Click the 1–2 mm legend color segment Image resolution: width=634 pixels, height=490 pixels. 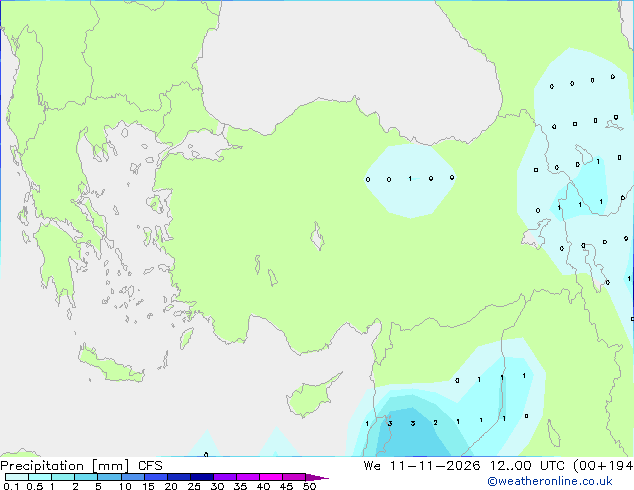(x=63, y=477)
